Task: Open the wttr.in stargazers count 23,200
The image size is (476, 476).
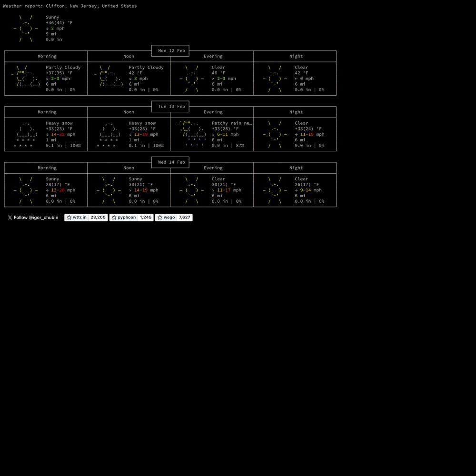Action: coord(98,218)
